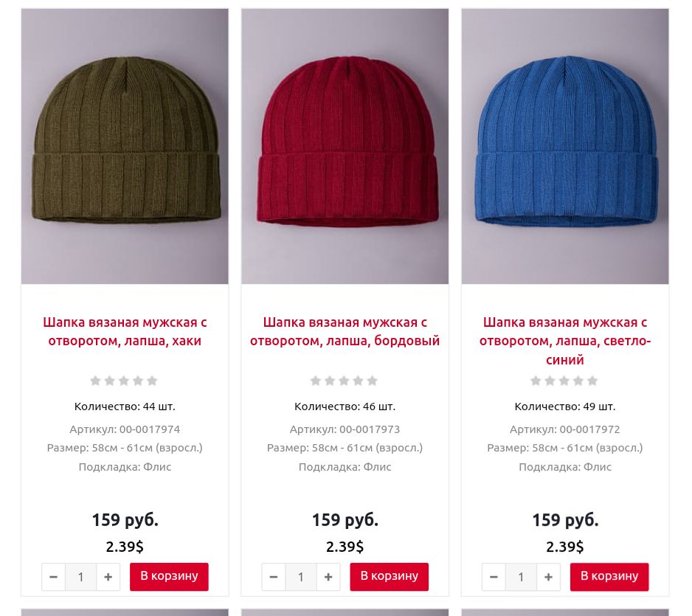Open the khaki hat product title link
Viewport: 692px width, 616px height.
click(x=125, y=331)
